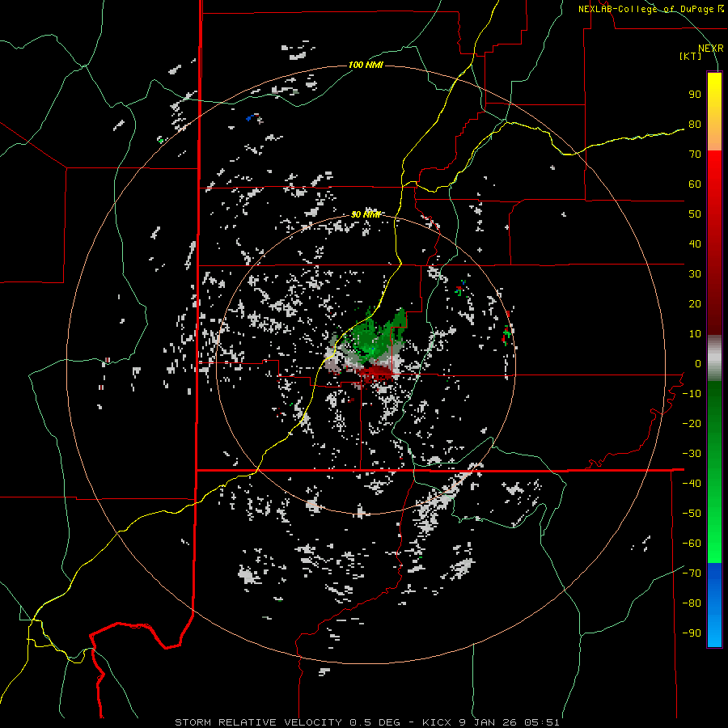728x728 pixels.
Task: Click the positive 40 value on velocity scale
Action: click(x=695, y=244)
